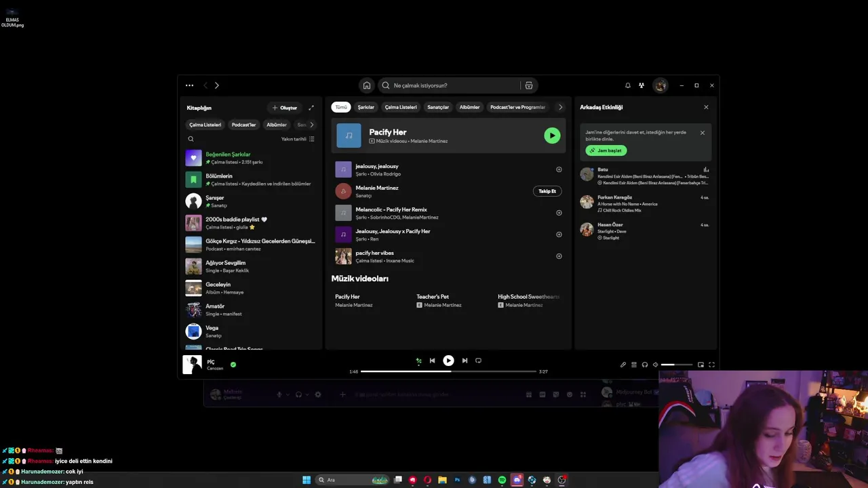The width and height of the screenshot is (868, 488).
Task: Open the Spotify three-dots menu
Action: [x=189, y=85]
